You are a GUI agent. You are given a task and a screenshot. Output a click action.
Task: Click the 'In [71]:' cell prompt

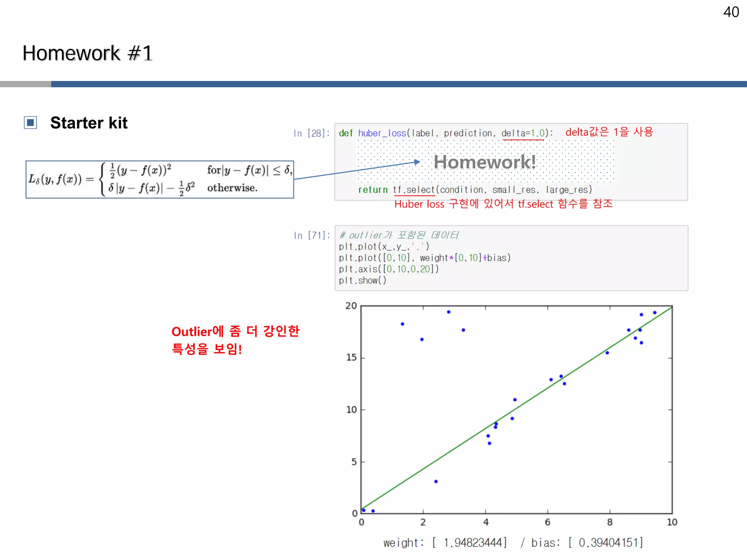click(312, 236)
